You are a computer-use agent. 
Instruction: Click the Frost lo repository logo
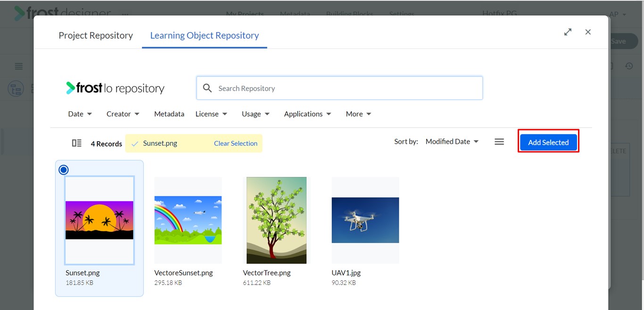click(115, 88)
